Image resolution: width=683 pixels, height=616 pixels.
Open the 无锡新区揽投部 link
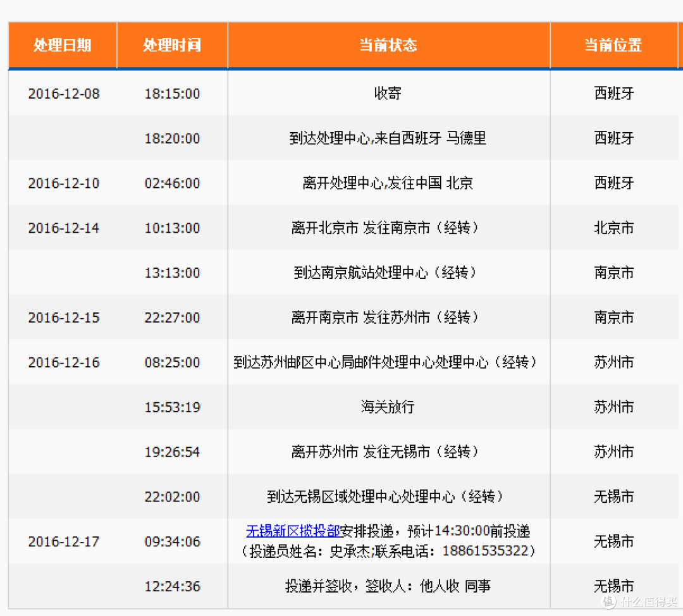(x=293, y=531)
